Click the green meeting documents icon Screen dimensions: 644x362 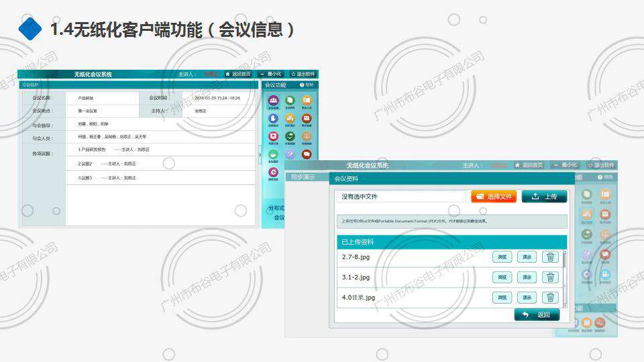pyautogui.click(x=290, y=101)
